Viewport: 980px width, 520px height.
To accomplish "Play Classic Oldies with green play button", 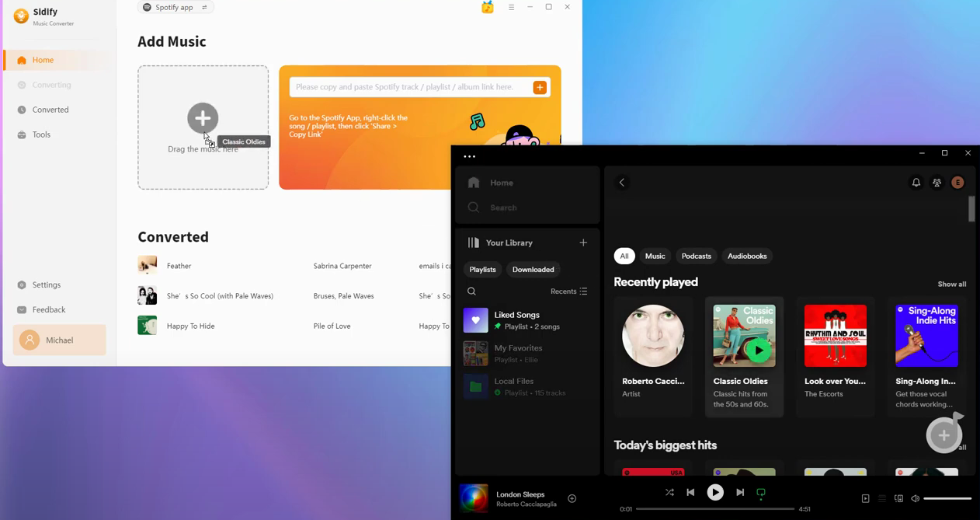I will 759,351.
